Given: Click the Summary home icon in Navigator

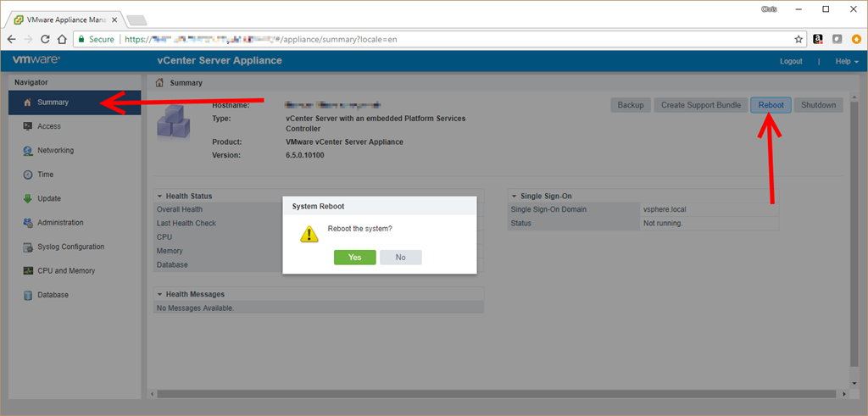Looking at the screenshot, I should coord(28,103).
